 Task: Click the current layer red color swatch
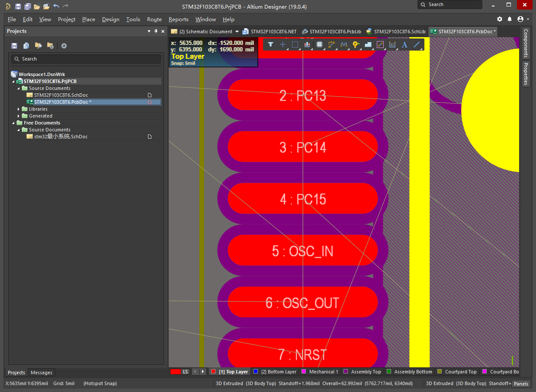click(175, 372)
